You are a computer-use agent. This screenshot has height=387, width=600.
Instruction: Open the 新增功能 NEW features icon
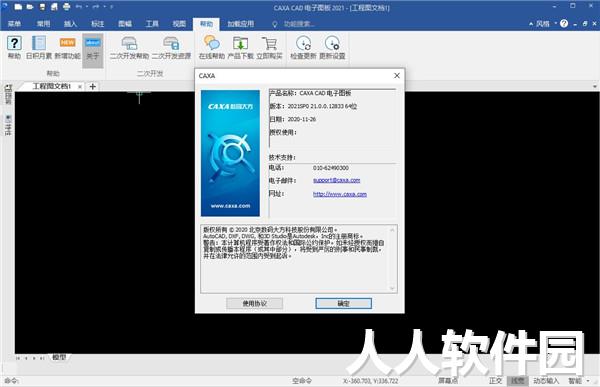67,47
